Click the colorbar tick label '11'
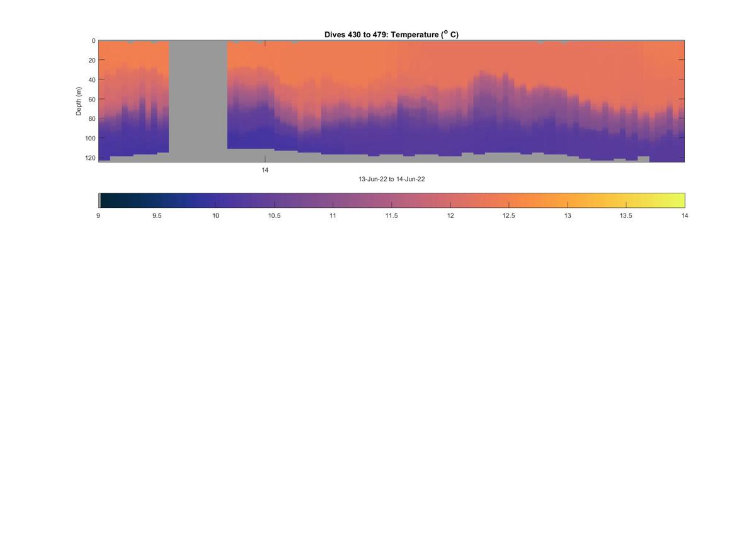The width and height of the screenshot is (756, 536). 333,216
